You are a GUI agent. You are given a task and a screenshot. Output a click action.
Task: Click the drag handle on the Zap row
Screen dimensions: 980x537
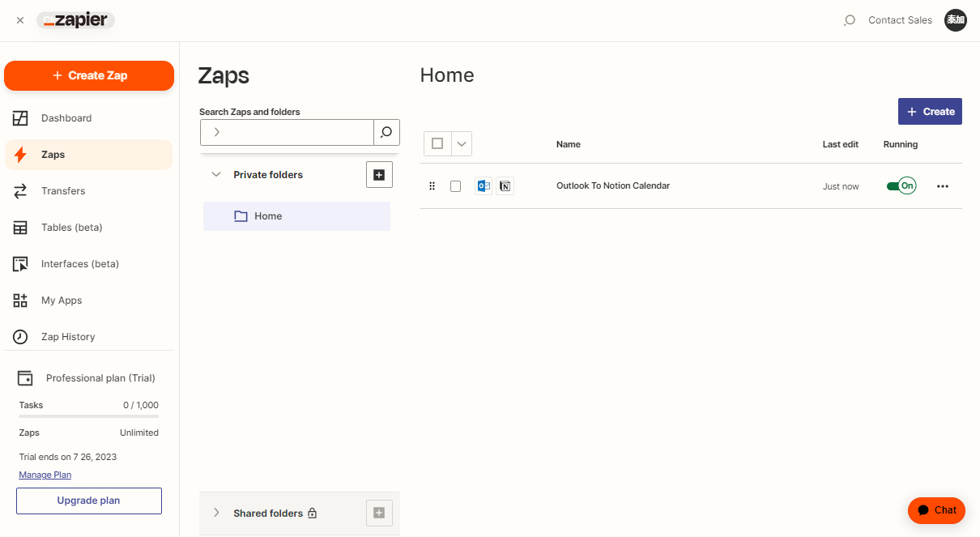432,186
